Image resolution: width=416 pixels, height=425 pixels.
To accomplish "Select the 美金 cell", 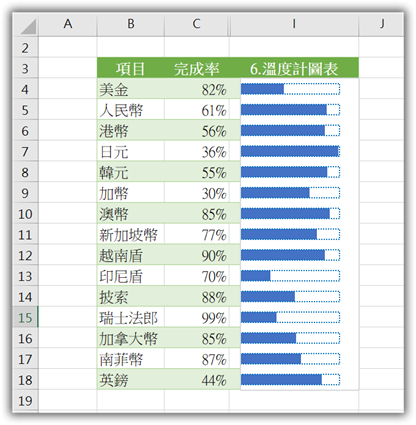I will click(x=131, y=89).
